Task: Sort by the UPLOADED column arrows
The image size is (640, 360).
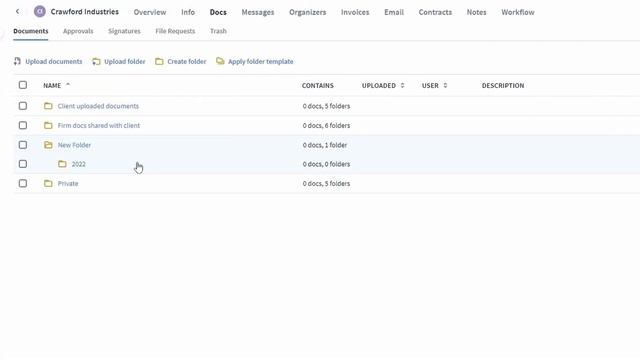Action: 402,85
